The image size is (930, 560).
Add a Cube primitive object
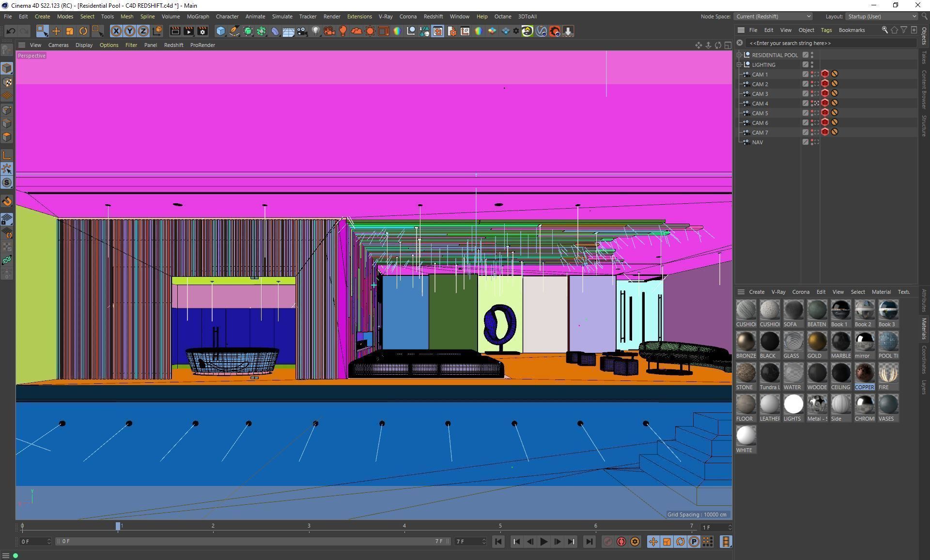pyautogui.click(x=221, y=31)
